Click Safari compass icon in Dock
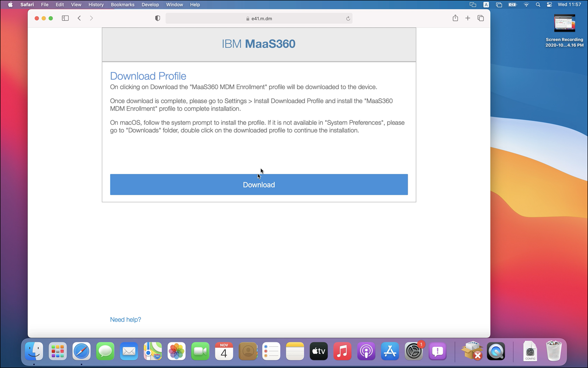The width and height of the screenshot is (588, 368). (82, 351)
